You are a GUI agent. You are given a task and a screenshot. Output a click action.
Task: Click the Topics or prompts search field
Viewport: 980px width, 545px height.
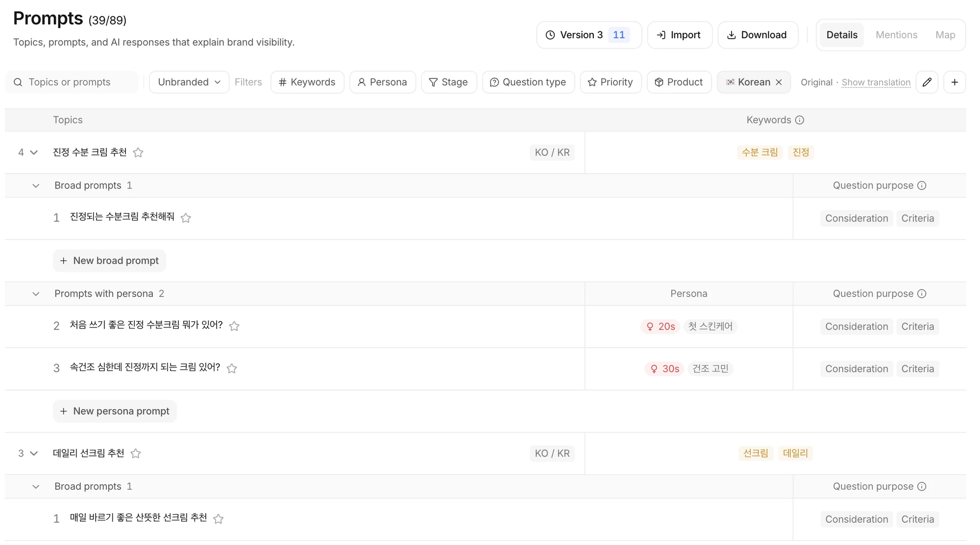[x=72, y=82]
